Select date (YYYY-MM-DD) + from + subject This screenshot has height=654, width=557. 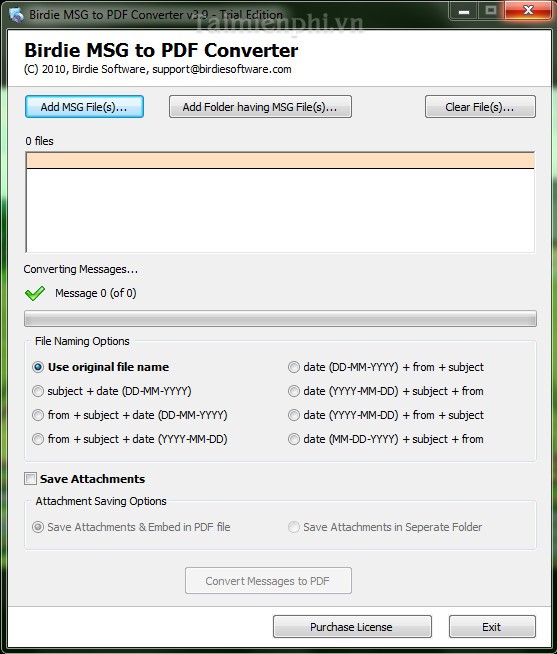click(x=386, y=415)
